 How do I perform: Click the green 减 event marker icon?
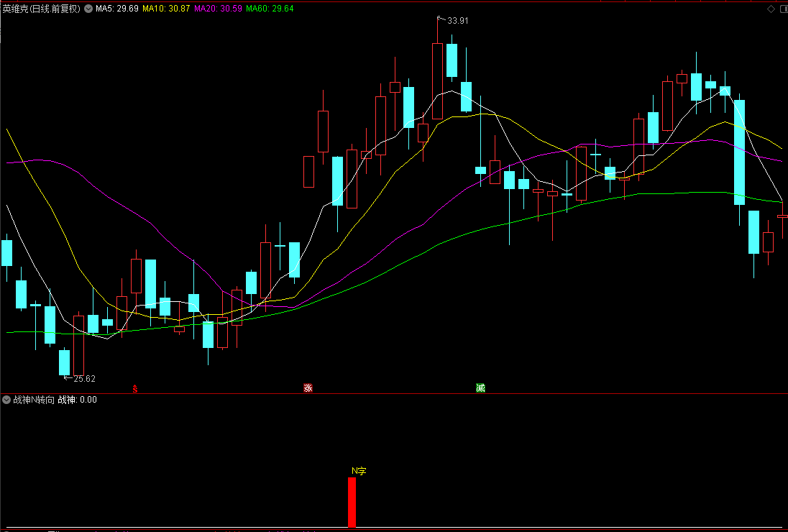tap(480, 387)
